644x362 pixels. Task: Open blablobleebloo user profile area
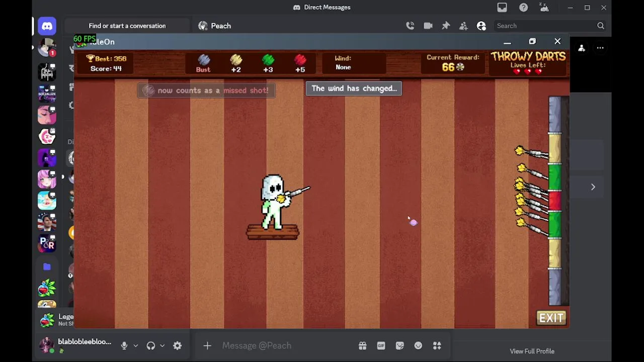pyautogui.click(x=75, y=345)
